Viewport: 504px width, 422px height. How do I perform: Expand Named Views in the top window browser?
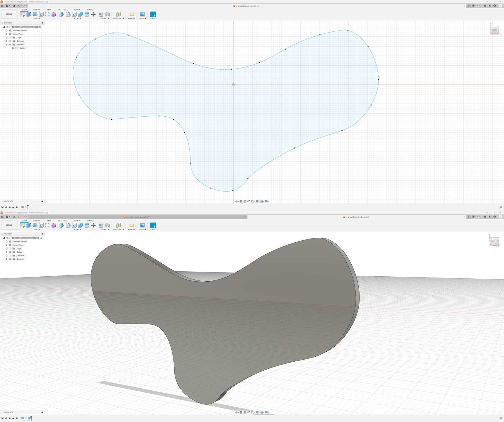click(x=6, y=34)
